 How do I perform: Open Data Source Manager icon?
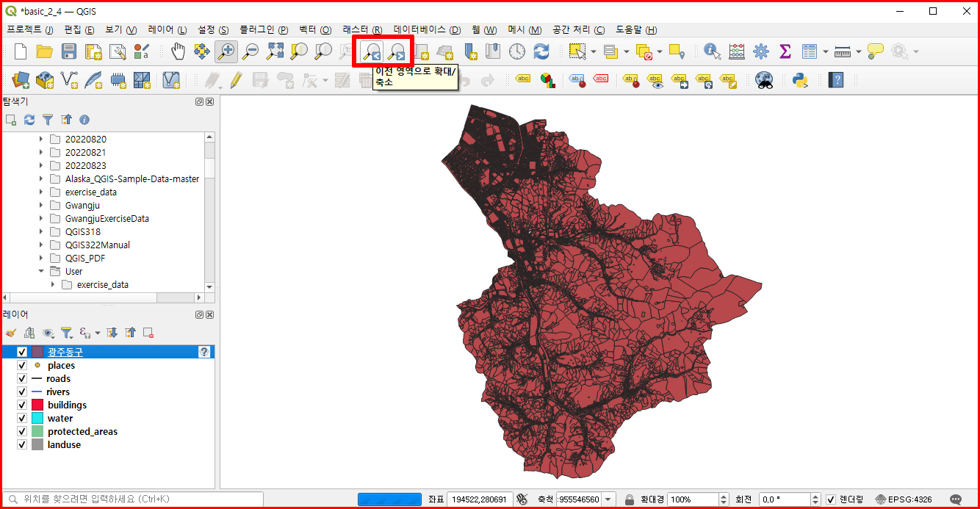click(21, 80)
